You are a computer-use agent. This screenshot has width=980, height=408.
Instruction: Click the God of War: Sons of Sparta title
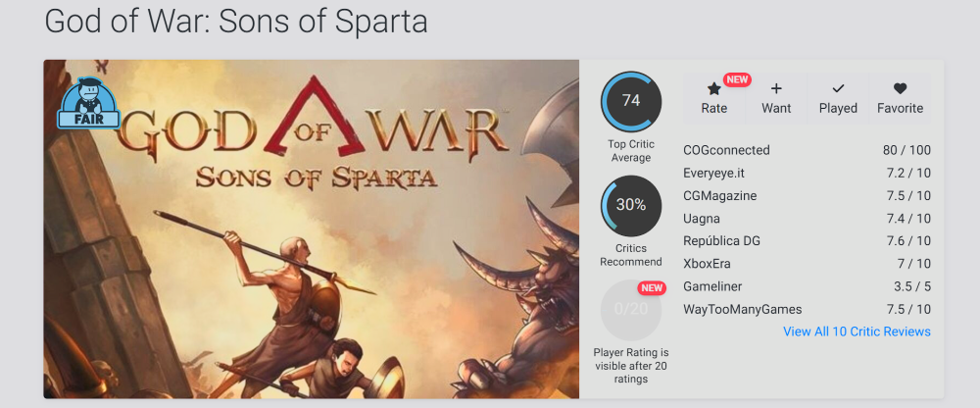coord(236,22)
